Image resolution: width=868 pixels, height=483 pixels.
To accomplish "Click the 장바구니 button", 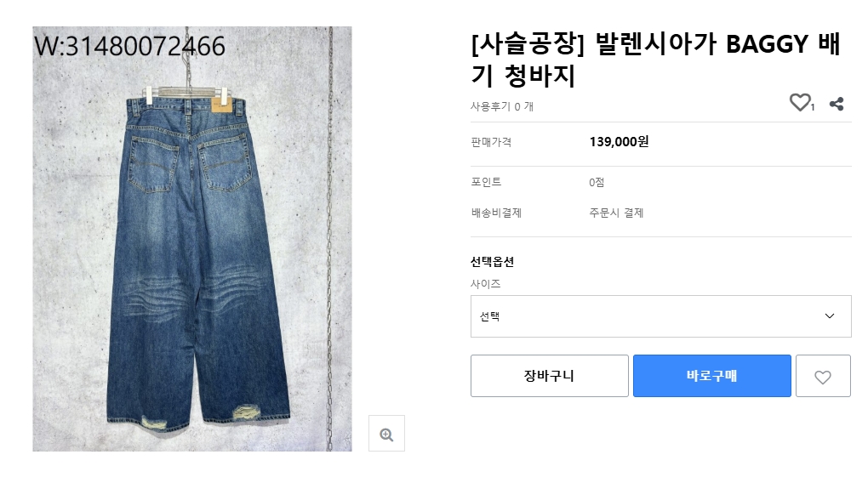I will 549,376.
